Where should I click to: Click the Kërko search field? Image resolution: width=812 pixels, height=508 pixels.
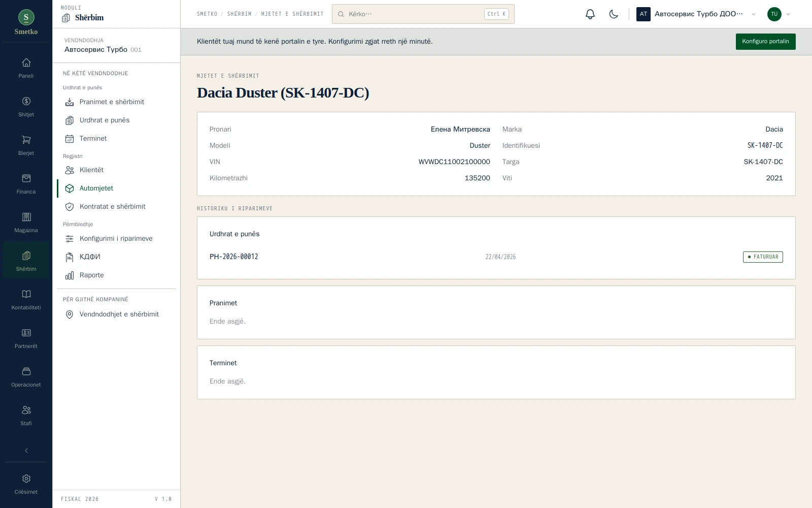(x=423, y=14)
